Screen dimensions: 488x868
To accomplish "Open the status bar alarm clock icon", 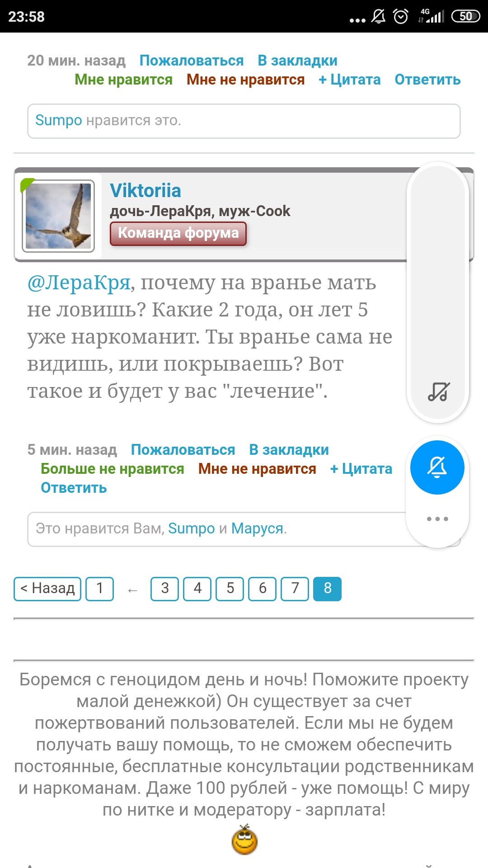I will click(x=401, y=16).
